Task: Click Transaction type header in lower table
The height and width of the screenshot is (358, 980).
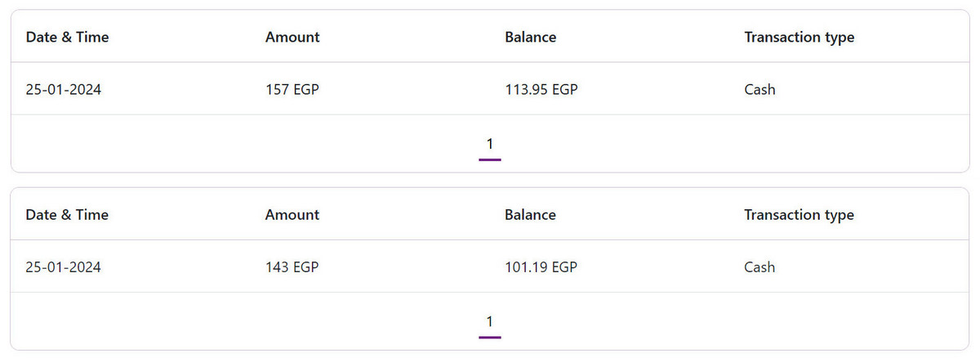Action: point(799,215)
